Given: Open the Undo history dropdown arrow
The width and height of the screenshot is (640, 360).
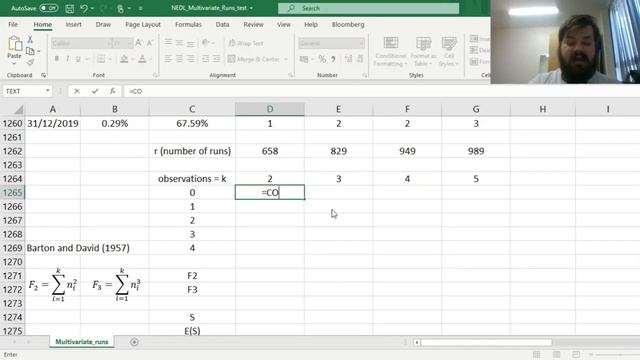Looking at the screenshot, I should click(x=92, y=8).
